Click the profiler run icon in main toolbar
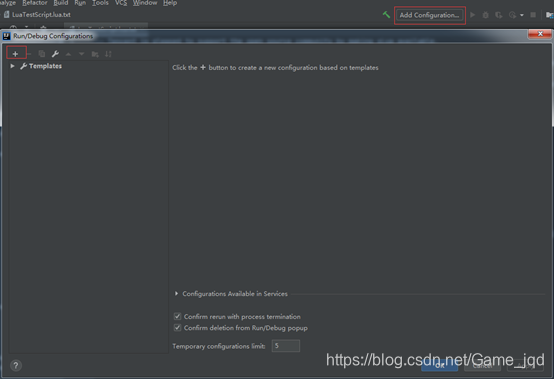Viewport: 554px width, 379px height. (x=512, y=15)
